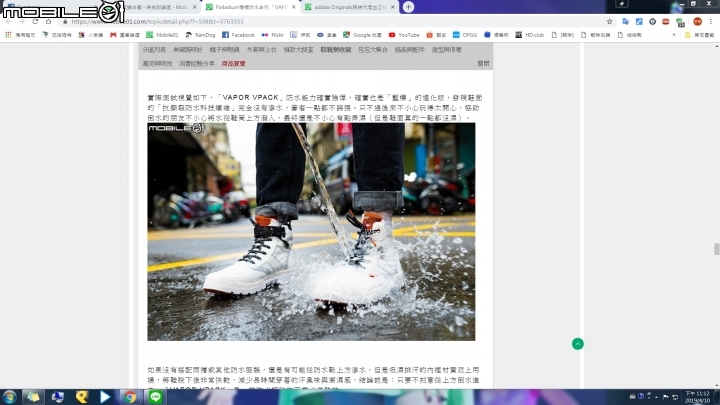Open the Action Center flag tray icon
The height and width of the screenshot is (405, 720).
tap(665, 397)
